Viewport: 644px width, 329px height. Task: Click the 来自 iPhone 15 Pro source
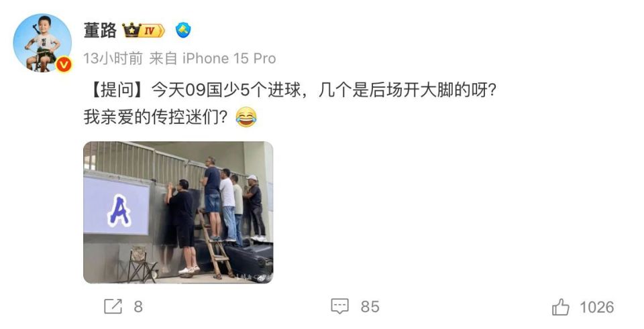[x=213, y=59]
